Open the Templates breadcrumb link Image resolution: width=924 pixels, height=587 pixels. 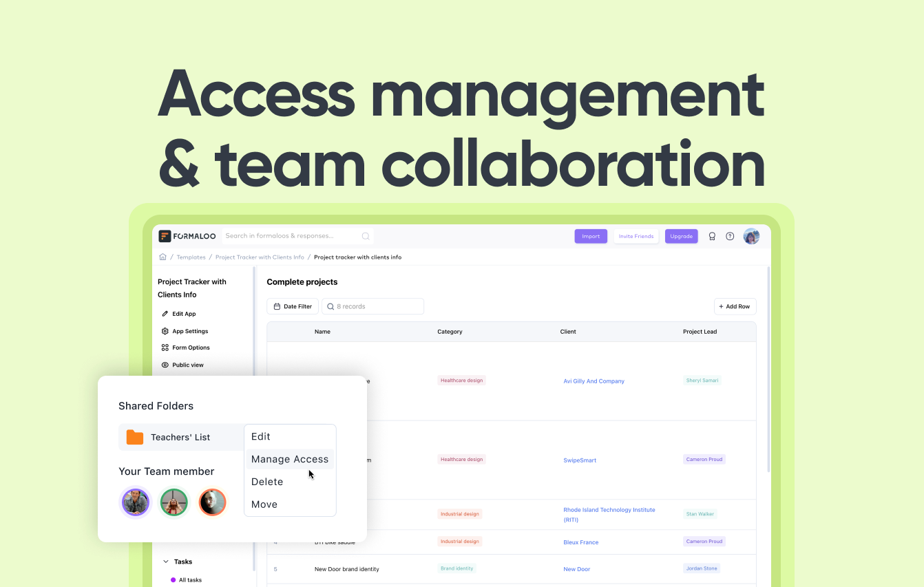tap(191, 257)
